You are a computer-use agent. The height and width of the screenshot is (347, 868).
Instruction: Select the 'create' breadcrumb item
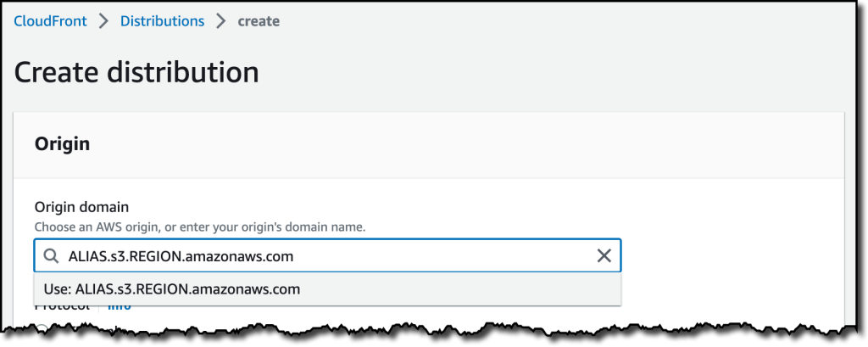pos(259,21)
